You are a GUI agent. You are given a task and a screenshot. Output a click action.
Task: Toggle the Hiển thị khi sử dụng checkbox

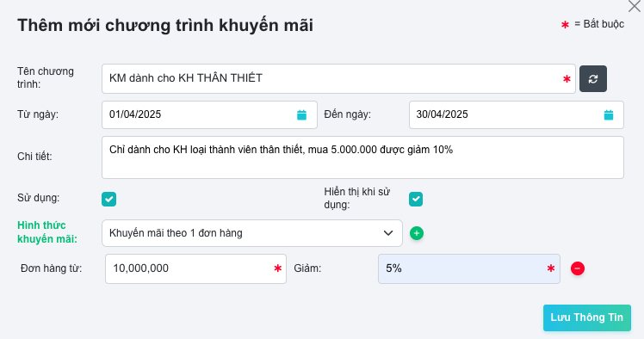coord(416,199)
